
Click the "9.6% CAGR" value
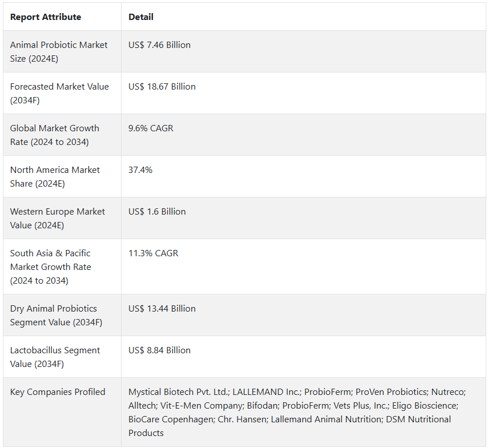point(151,128)
